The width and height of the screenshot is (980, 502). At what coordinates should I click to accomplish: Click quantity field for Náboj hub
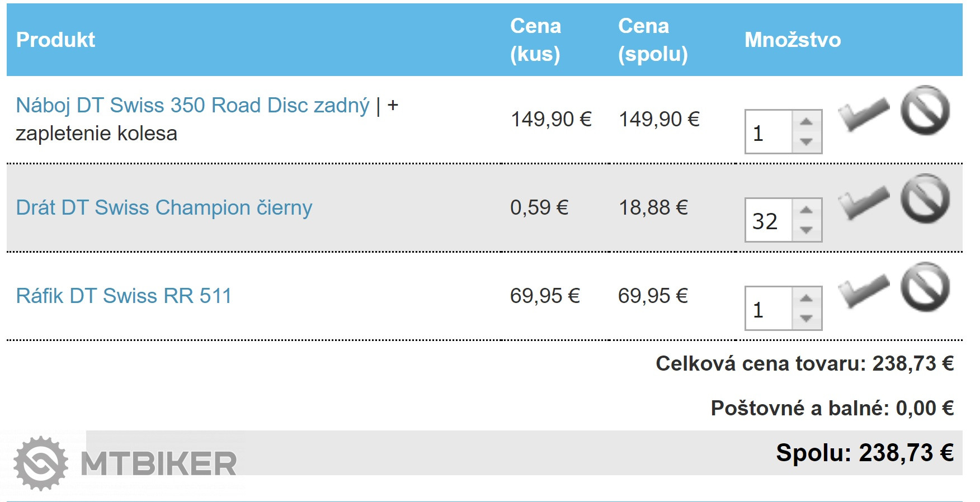769,132
